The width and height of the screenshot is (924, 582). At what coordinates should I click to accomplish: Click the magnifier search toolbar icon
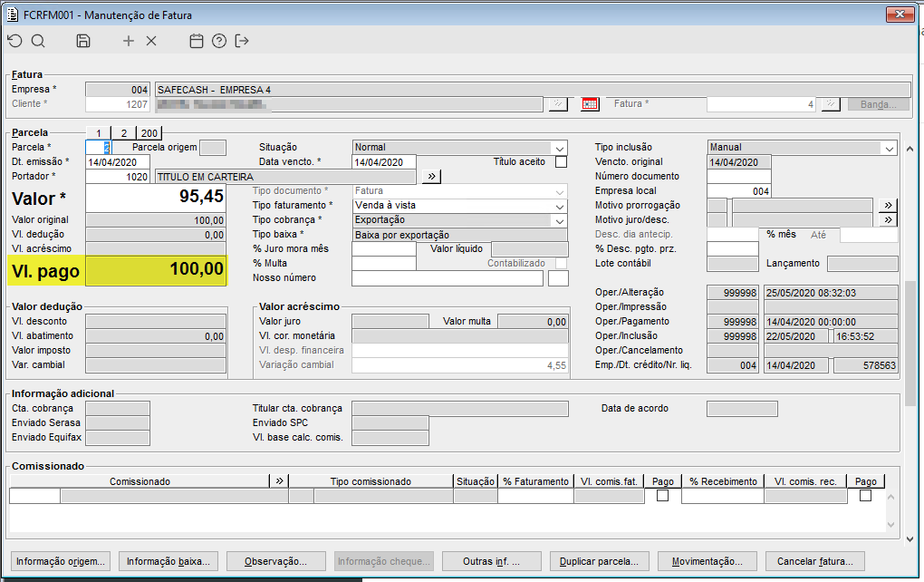click(38, 41)
